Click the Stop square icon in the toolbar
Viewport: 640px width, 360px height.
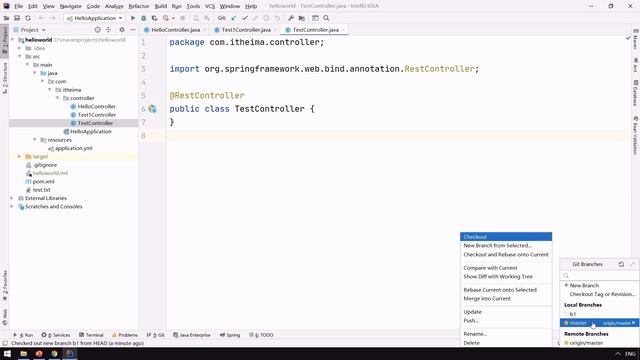182,18
